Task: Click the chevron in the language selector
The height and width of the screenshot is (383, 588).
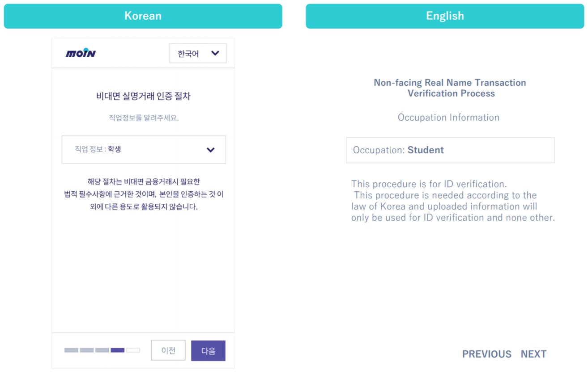Action: pyautogui.click(x=215, y=53)
